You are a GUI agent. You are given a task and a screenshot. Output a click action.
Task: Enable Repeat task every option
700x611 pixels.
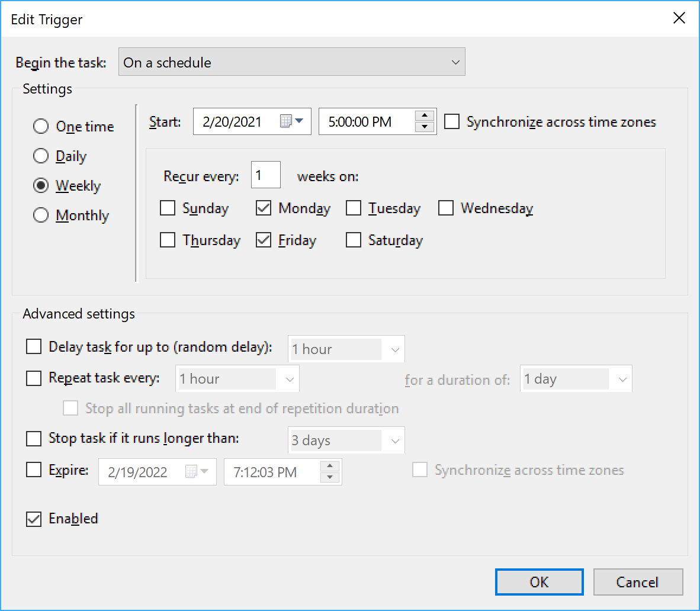pyautogui.click(x=34, y=378)
